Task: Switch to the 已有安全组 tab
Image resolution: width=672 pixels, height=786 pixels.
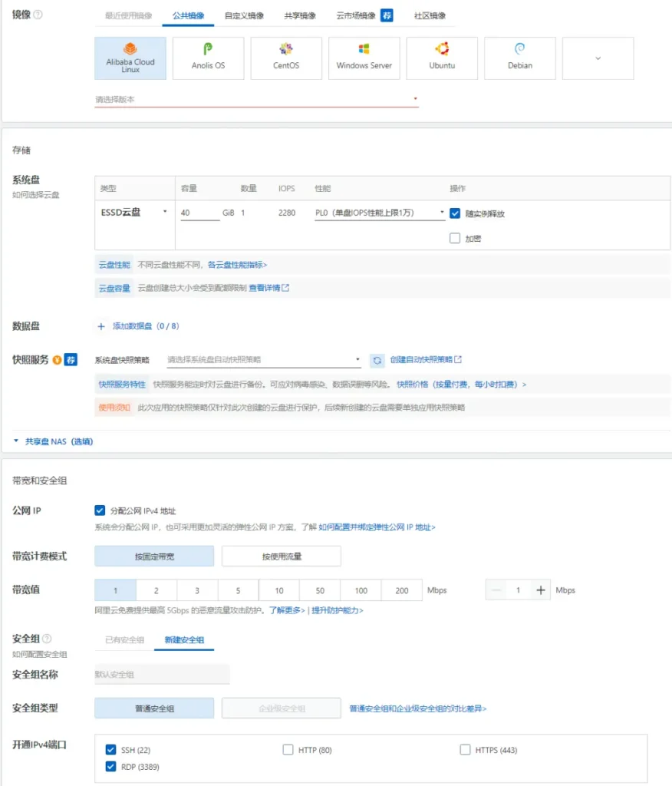Action: 124,639
